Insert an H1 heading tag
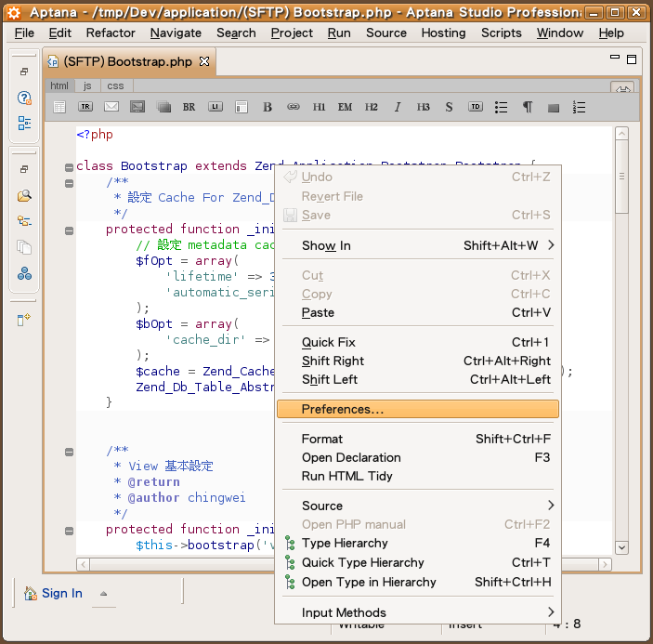The height and width of the screenshot is (644, 653). 319,107
